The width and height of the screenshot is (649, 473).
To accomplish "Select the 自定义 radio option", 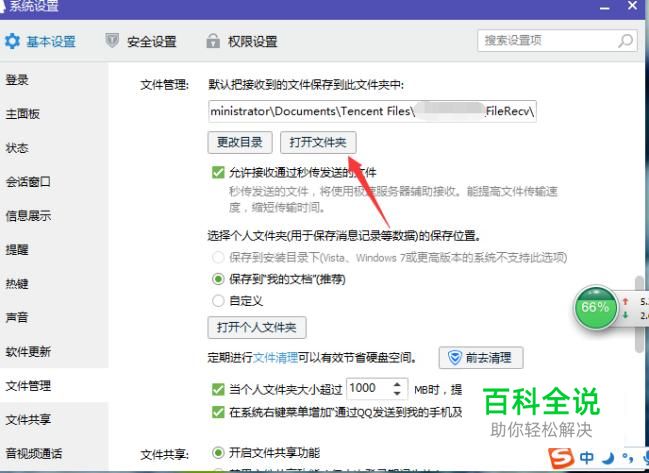I will 218,300.
